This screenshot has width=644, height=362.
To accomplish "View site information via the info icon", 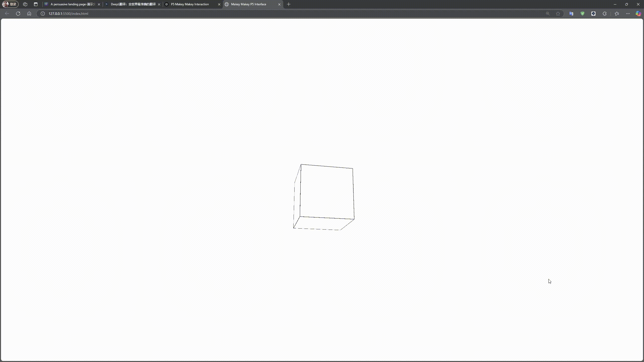I will coord(43,14).
